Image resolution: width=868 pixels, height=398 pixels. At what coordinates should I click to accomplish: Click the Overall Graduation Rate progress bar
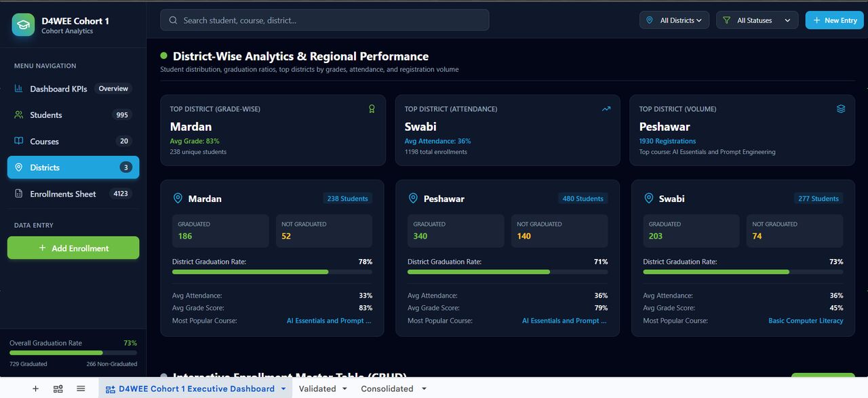tap(73, 353)
